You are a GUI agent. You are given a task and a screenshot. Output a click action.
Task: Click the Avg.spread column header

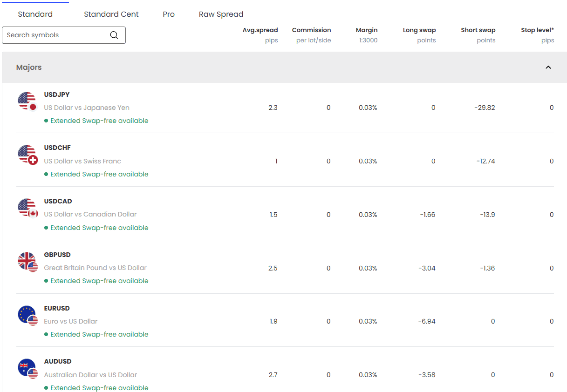point(260,30)
